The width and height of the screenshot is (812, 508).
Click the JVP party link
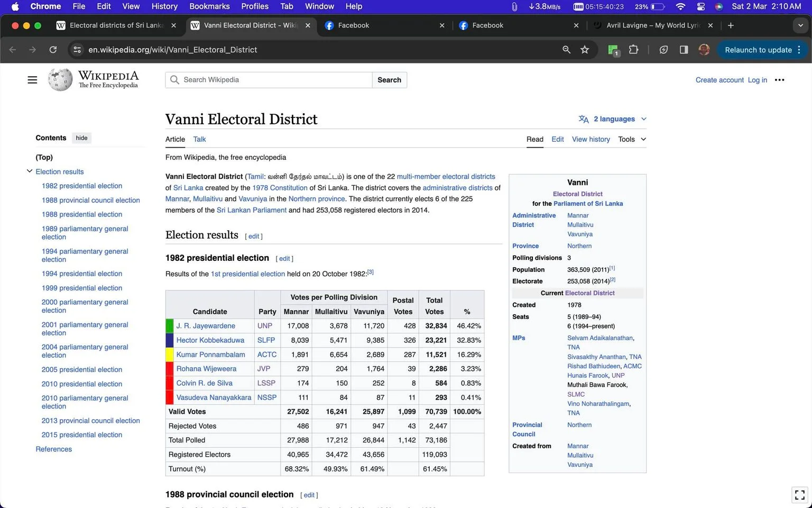(264, 369)
